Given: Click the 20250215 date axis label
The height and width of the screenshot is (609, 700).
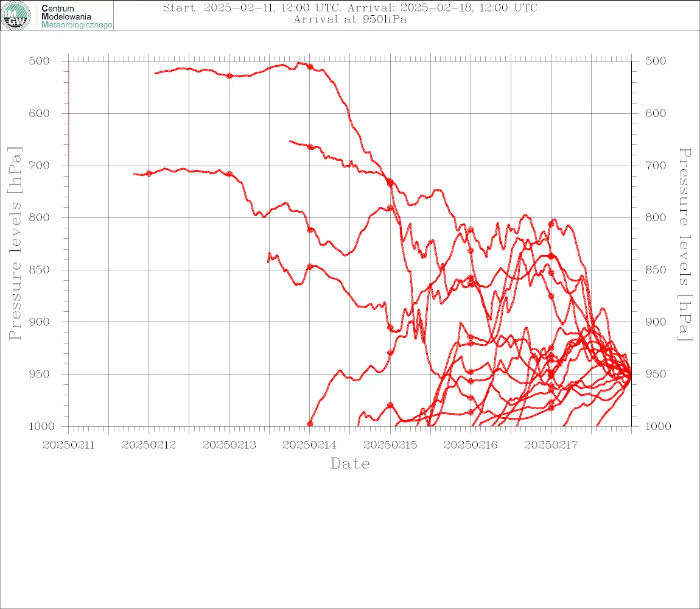Looking at the screenshot, I should point(391,445).
